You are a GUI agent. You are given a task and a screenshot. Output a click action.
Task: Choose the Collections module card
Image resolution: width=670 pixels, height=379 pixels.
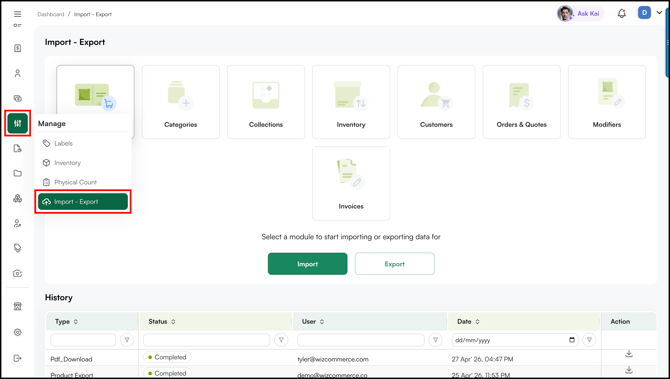point(266,102)
